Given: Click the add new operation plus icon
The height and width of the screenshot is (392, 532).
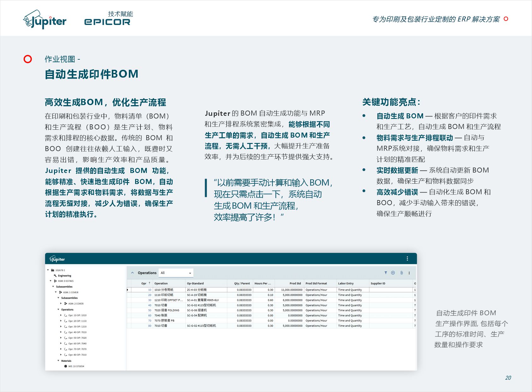Looking at the screenshot, I should click(x=393, y=273).
